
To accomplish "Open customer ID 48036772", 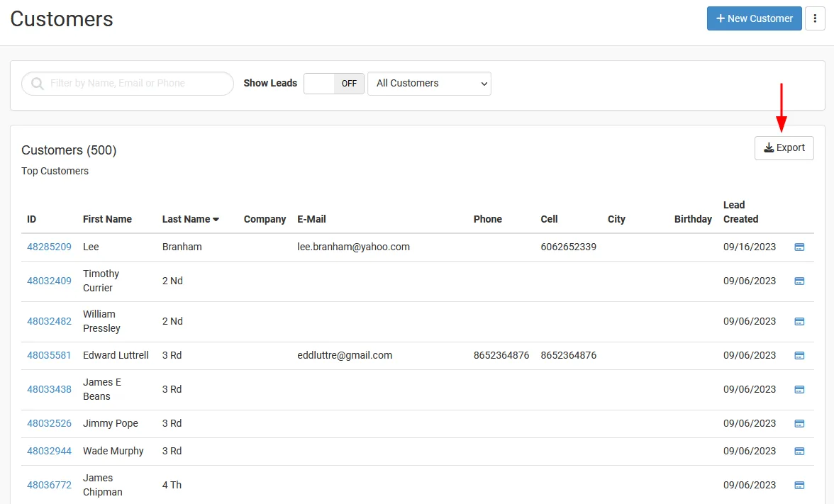I will point(49,485).
